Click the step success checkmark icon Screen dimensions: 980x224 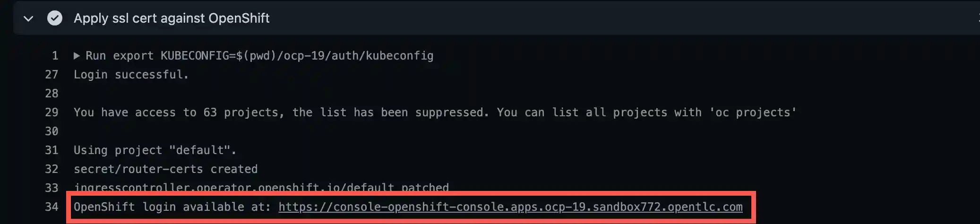(55, 18)
